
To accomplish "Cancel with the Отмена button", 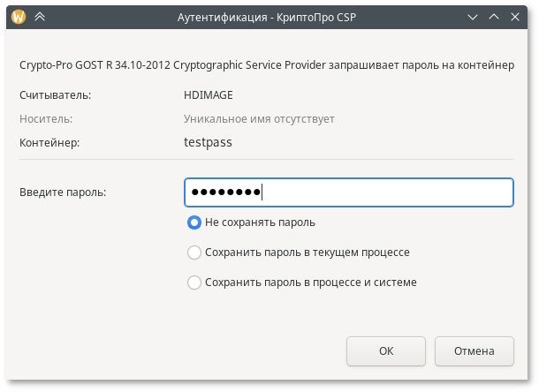I will (474, 351).
